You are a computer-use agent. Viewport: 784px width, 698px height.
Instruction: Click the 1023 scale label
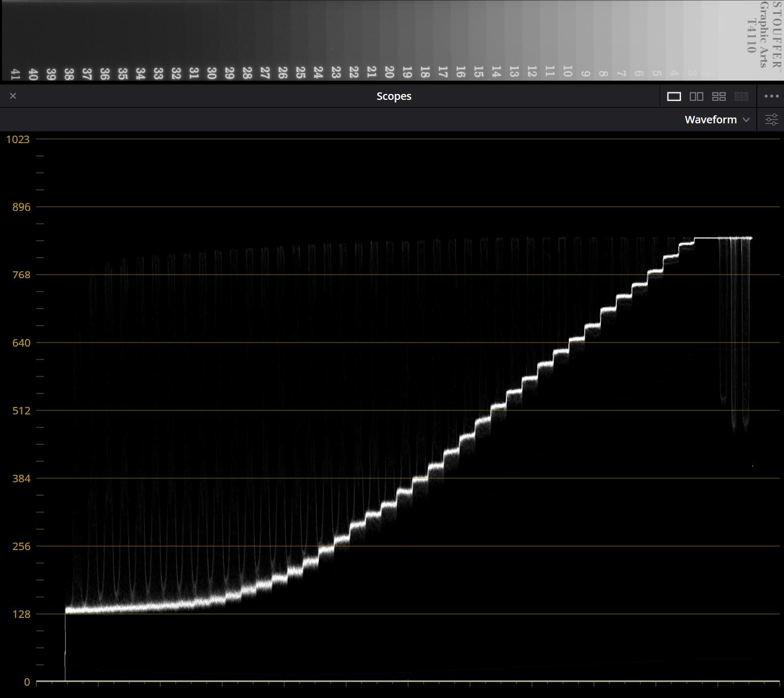pos(18,139)
